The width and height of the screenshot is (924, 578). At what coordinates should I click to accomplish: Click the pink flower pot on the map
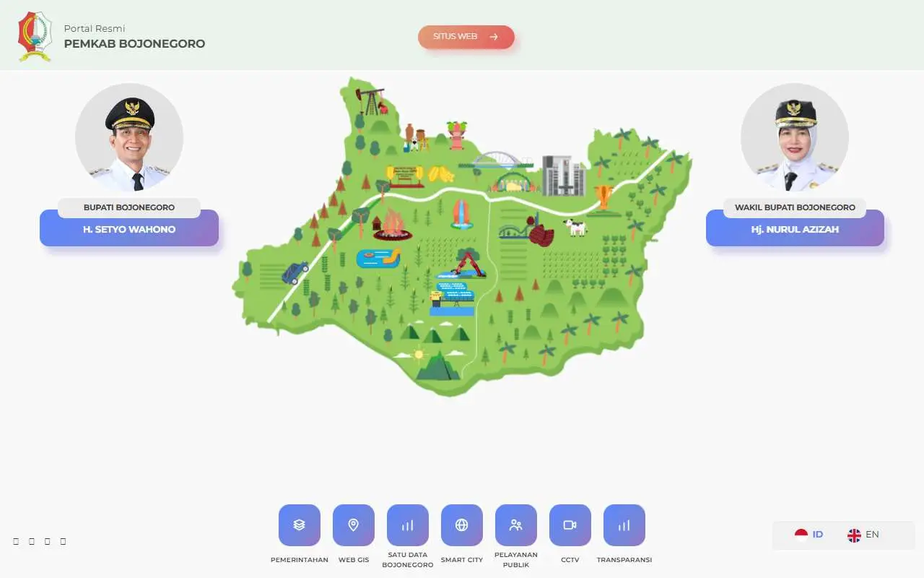(x=456, y=135)
